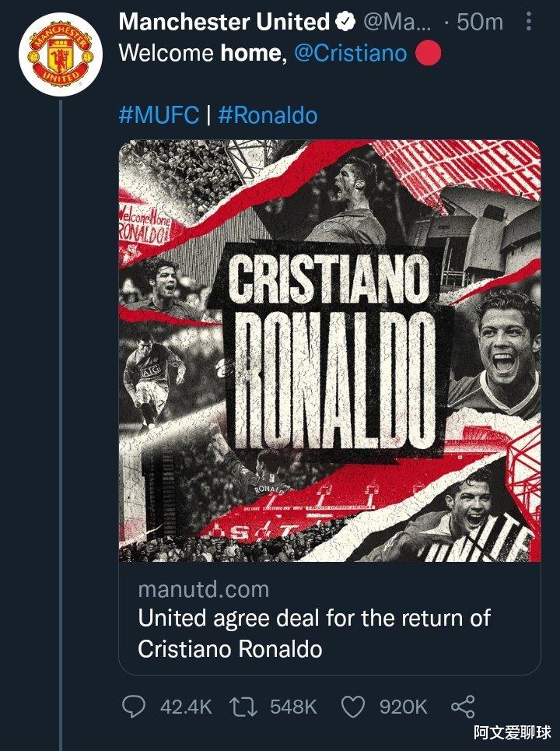Open the reply comment icon
The image size is (560, 751).
click(134, 707)
